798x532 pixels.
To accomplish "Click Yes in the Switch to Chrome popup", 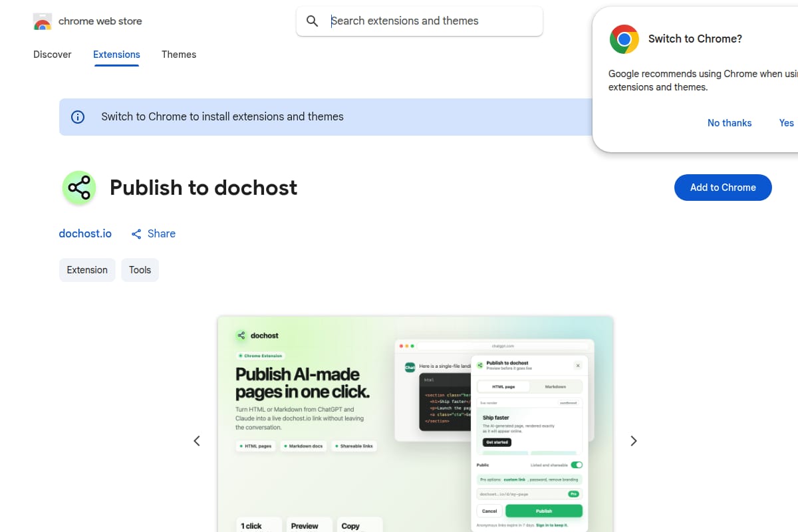I will point(787,123).
